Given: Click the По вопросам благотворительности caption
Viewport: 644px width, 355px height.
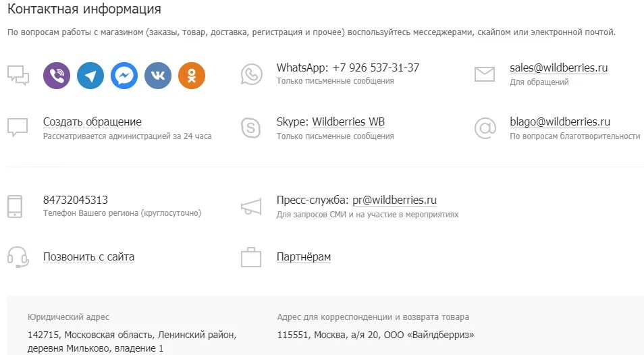Looking at the screenshot, I should (575, 136).
